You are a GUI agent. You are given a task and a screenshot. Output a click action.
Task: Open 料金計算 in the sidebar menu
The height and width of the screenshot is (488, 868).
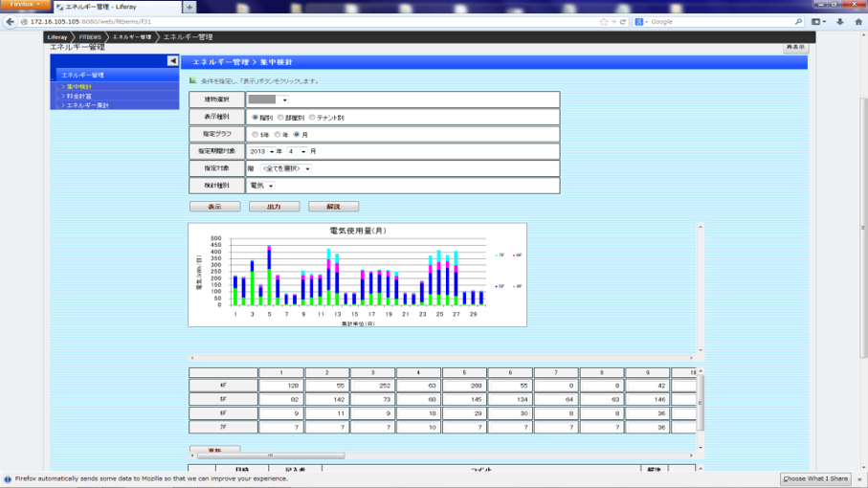(x=80, y=96)
